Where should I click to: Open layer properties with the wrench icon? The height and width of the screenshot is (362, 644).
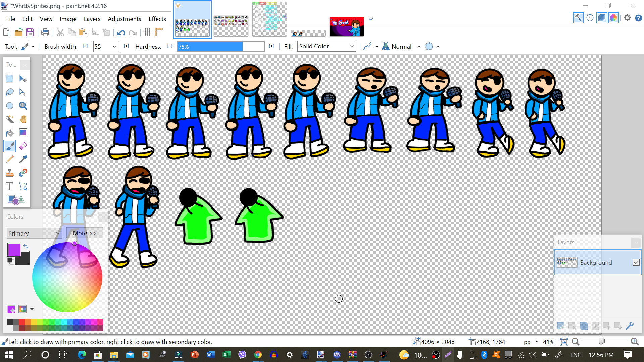(630, 325)
